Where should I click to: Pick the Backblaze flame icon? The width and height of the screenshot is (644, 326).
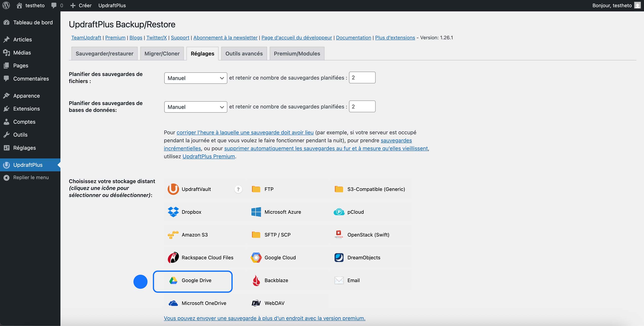click(256, 280)
